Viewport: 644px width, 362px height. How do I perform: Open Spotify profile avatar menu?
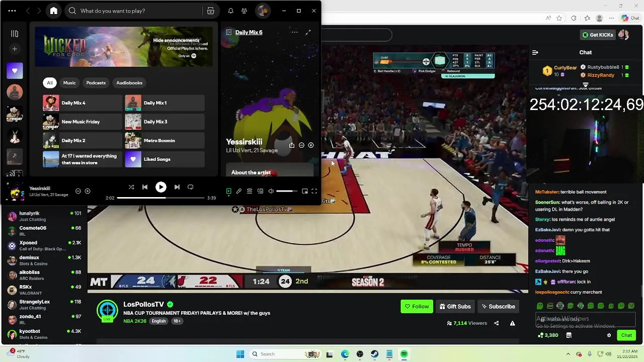pos(262,11)
